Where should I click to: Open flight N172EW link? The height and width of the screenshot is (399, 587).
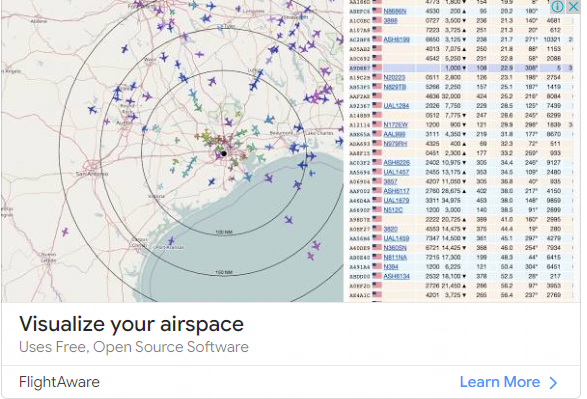(x=395, y=125)
